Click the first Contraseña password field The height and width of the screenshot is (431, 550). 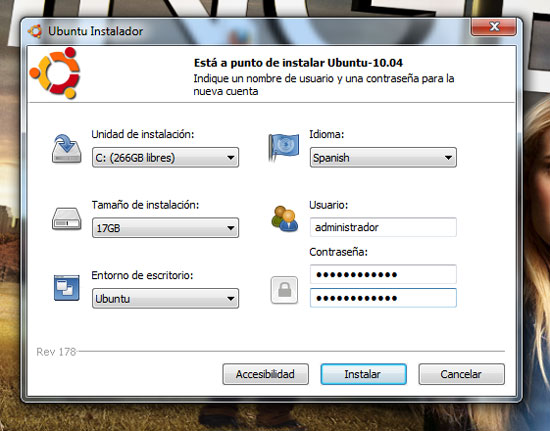click(x=383, y=274)
